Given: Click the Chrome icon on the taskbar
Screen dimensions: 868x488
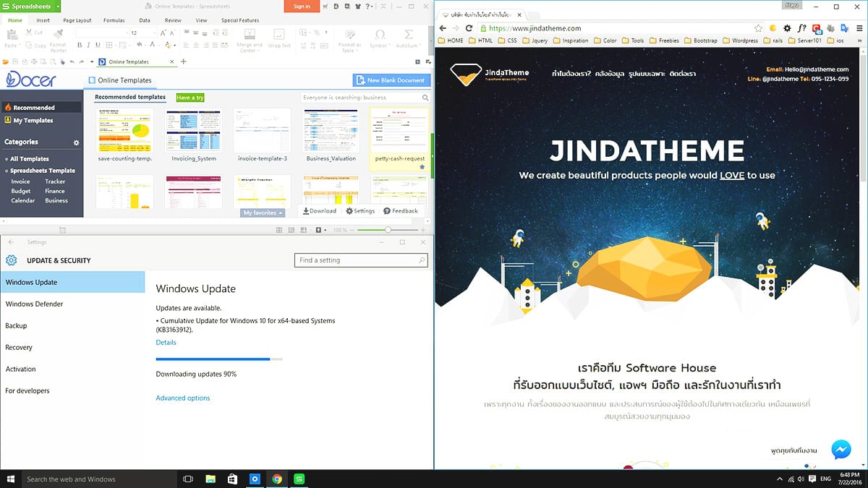Looking at the screenshot, I should point(277,479).
